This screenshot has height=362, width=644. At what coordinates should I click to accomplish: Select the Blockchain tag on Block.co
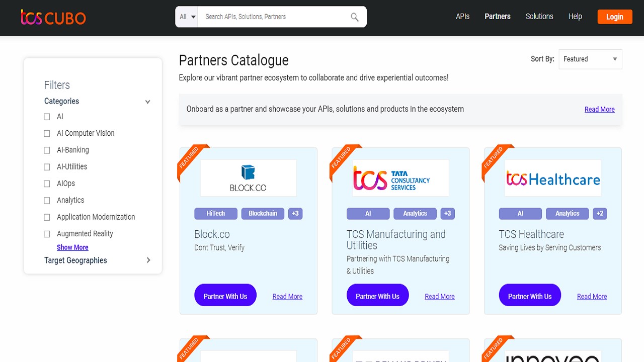pyautogui.click(x=263, y=214)
